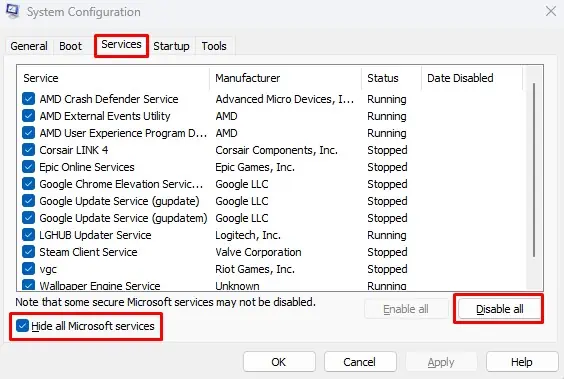This screenshot has height=379, width=564.
Task: Switch to the General tab
Action: point(29,46)
